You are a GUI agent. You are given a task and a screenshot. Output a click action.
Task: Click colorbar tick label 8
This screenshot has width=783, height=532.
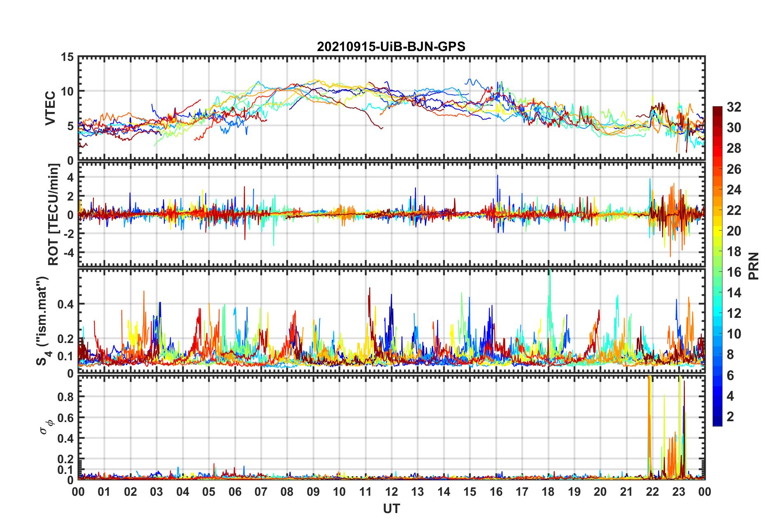pos(730,355)
